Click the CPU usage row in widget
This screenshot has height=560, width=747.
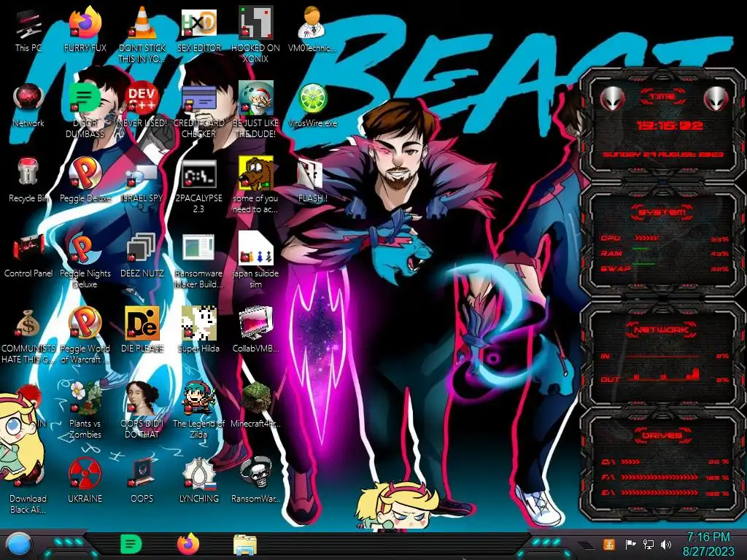tap(665, 238)
